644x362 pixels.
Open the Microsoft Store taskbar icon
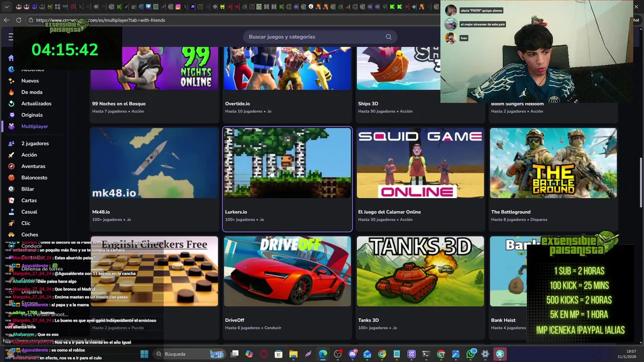(278, 354)
